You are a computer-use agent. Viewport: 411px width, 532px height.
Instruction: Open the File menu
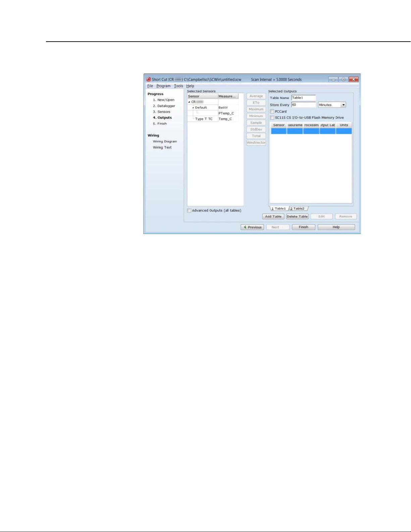click(x=150, y=86)
